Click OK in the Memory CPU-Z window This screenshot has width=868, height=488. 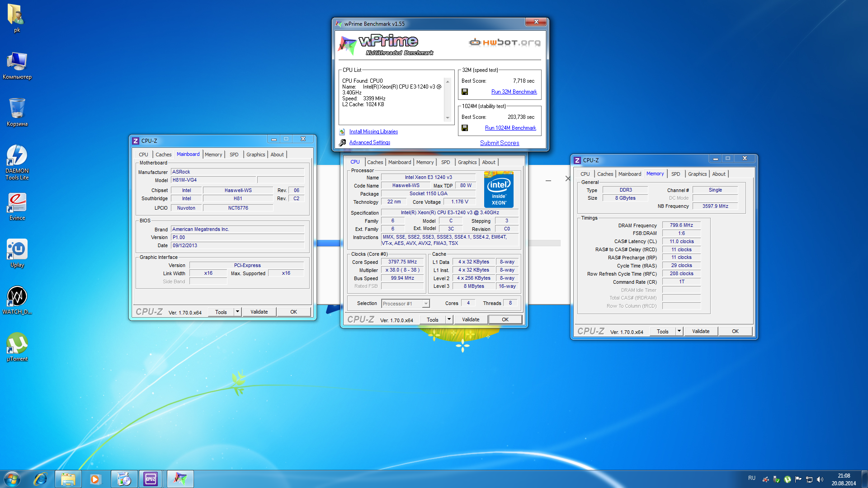(x=735, y=331)
